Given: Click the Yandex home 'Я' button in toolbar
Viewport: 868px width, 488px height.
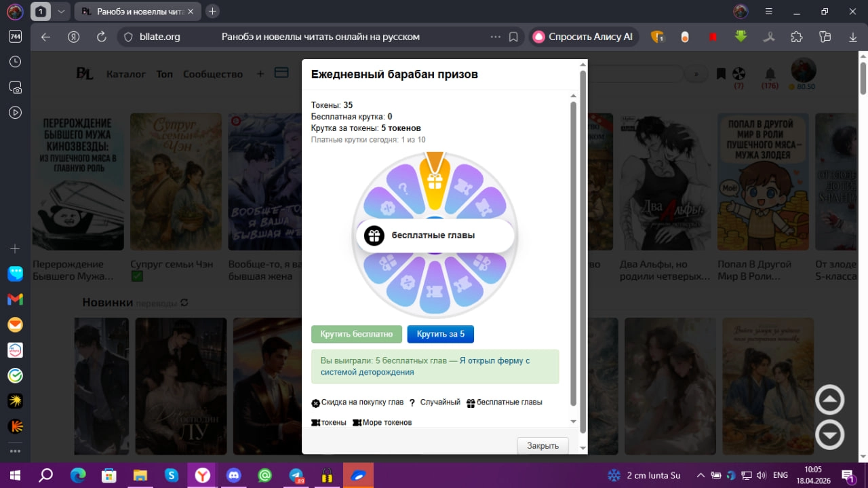Looking at the screenshot, I should (x=73, y=37).
